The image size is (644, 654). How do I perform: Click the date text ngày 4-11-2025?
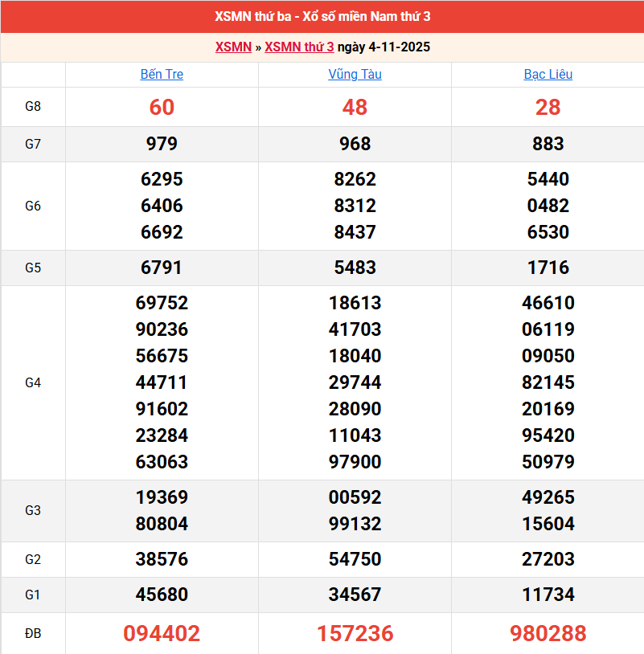(x=384, y=47)
